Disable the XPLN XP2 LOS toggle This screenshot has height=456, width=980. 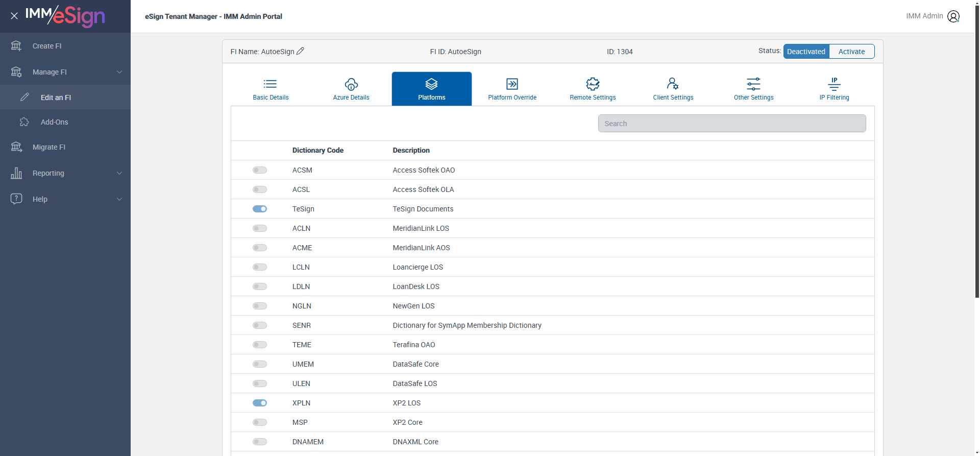[260, 403]
